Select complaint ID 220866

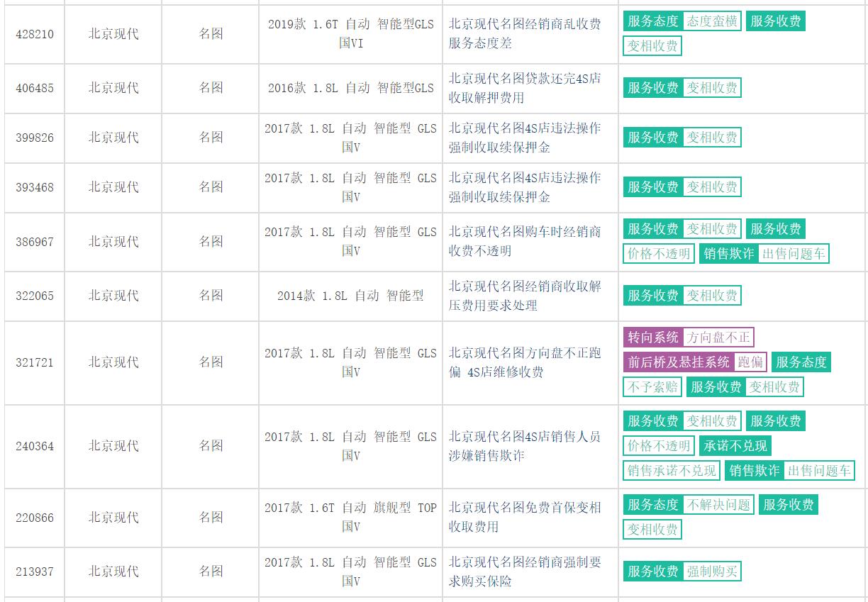pyautogui.click(x=35, y=518)
